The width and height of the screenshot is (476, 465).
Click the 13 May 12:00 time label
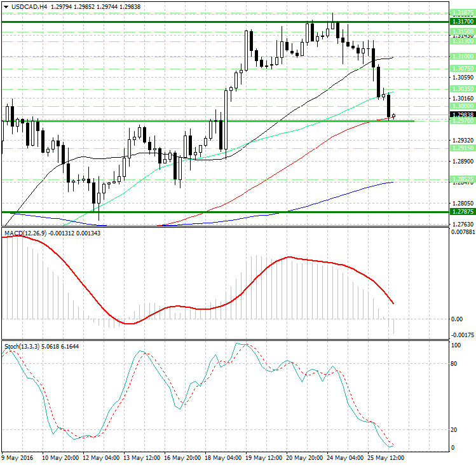pos(141,457)
